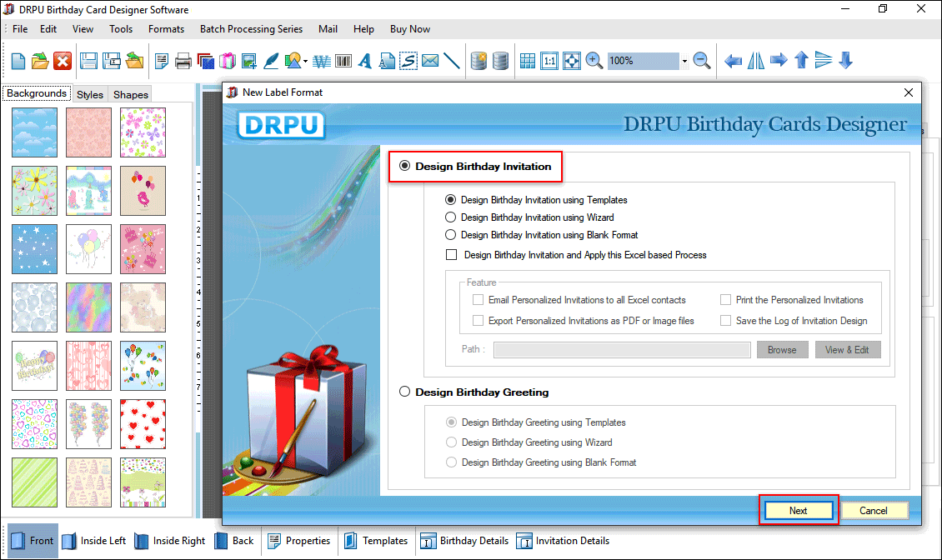This screenshot has width=942, height=560.
Task: Close the New Label Format dialog
Action: coord(909,92)
